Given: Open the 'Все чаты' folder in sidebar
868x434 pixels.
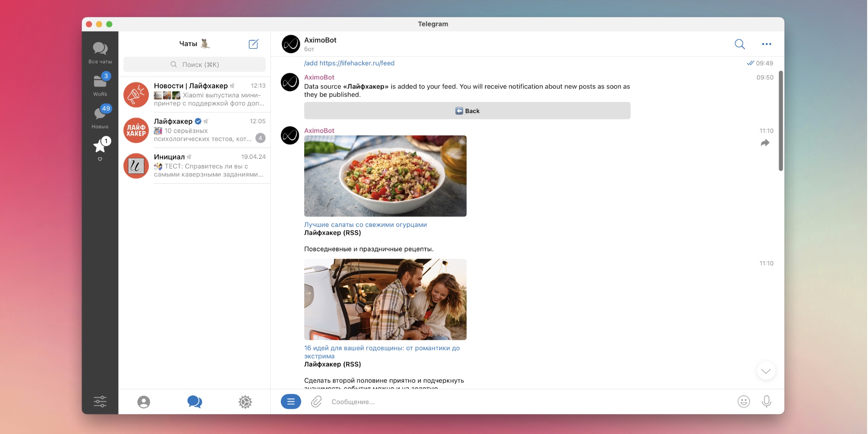Looking at the screenshot, I should tap(100, 53).
